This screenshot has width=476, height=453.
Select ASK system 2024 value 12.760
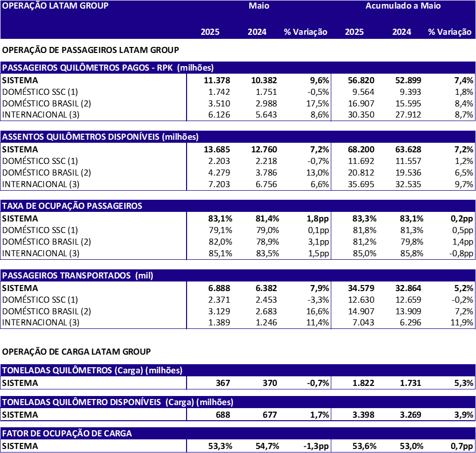pyautogui.click(x=264, y=150)
